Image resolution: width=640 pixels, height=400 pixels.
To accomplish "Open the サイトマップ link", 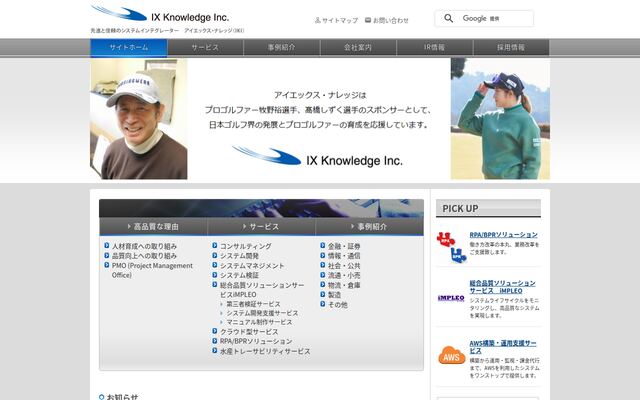I will coord(340,20).
